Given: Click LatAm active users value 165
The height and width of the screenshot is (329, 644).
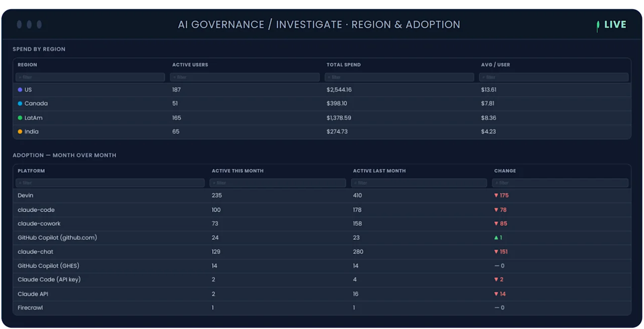Looking at the screenshot, I should click(x=177, y=118).
